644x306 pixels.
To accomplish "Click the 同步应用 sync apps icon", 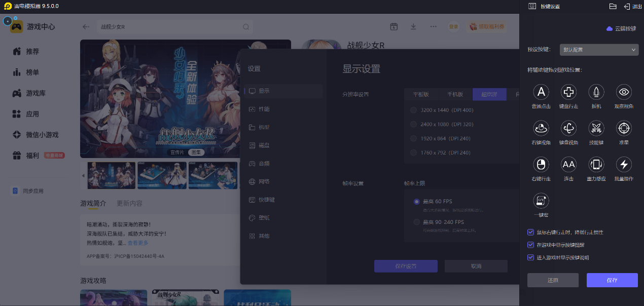I will (x=16, y=191).
